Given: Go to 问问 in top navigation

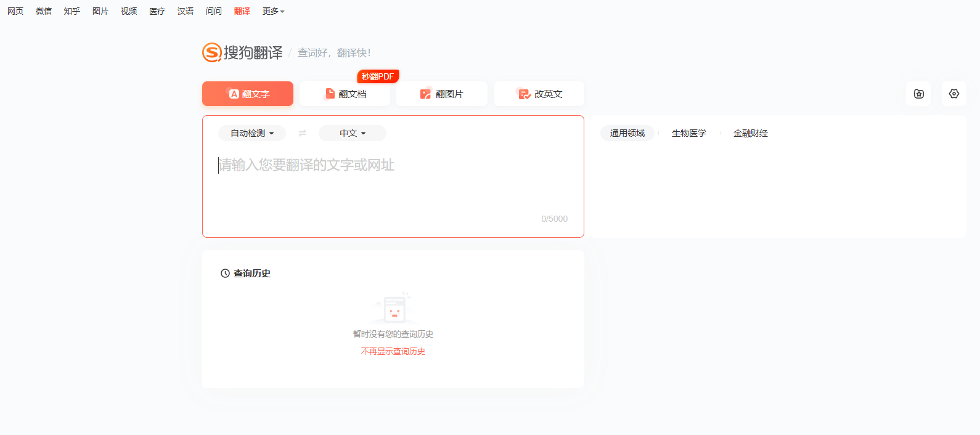Looking at the screenshot, I should click(214, 11).
